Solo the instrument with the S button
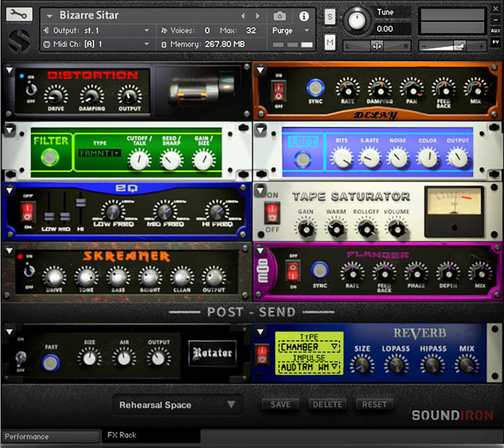Screen dimensions: 504x448 [330, 18]
